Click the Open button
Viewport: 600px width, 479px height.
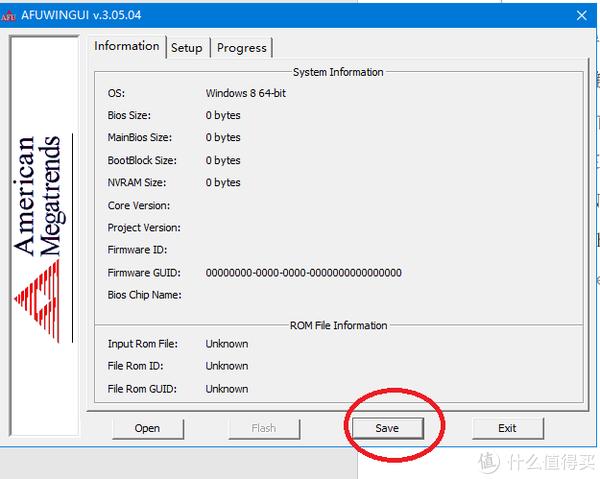click(147, 428)
